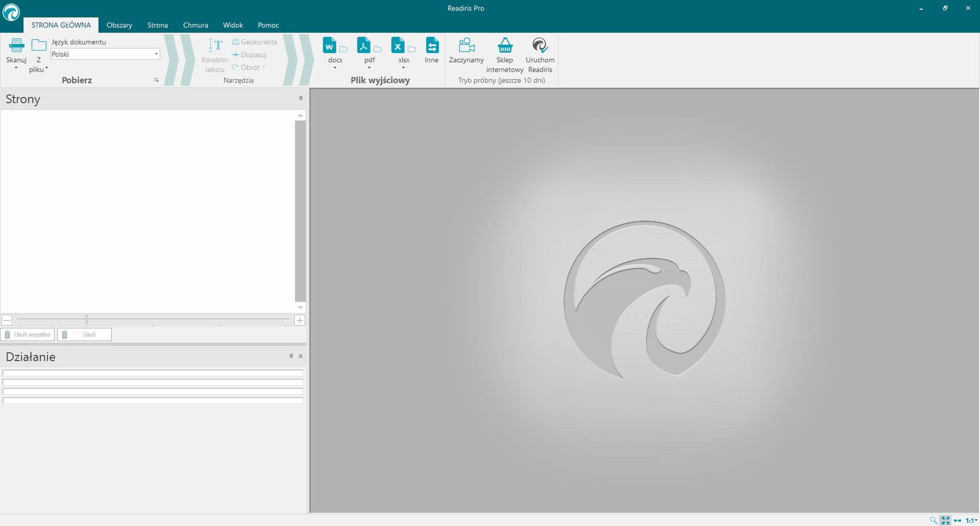Expand Obrót dropdown arrow
Viewport: 980px width, 526px height.
pos(264,67)
